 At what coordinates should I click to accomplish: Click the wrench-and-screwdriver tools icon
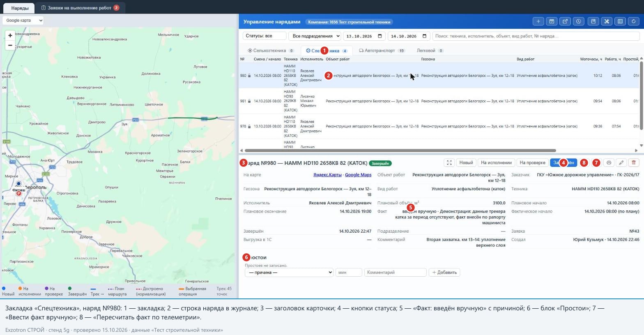point(607,21)
